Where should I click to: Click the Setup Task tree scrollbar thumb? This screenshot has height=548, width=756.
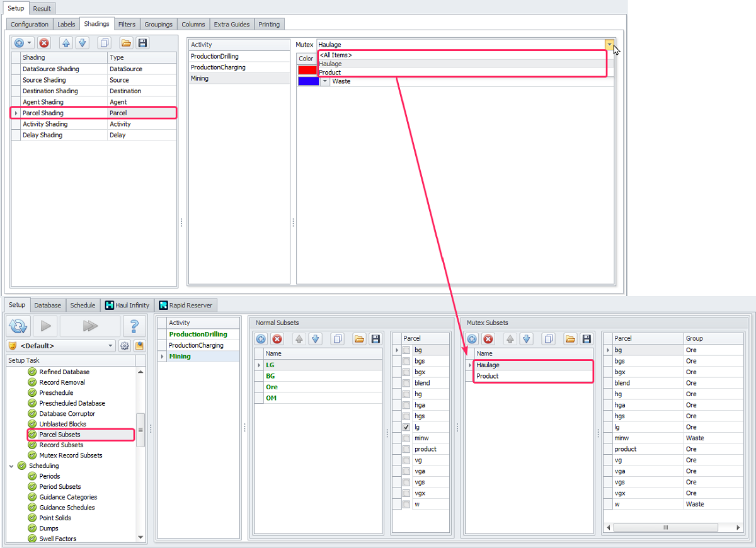click(x=141, y=430)
